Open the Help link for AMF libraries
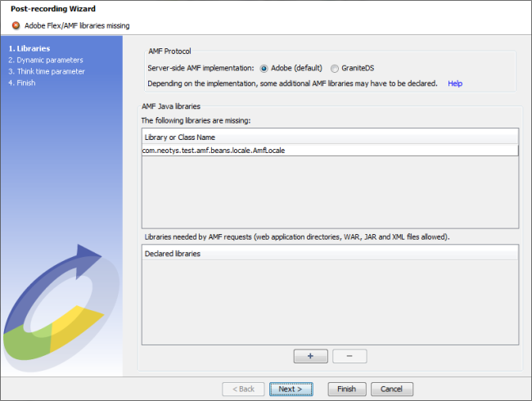 point(455,83)
